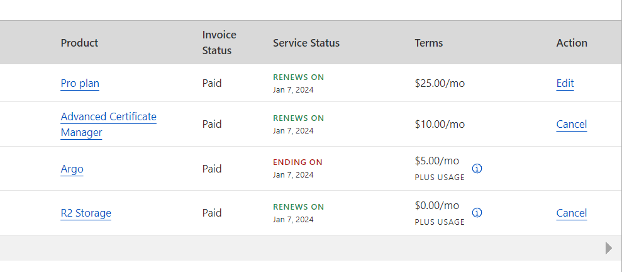Click the Terms column header
This screenshot has height=272, width=644.
[429, 43]
